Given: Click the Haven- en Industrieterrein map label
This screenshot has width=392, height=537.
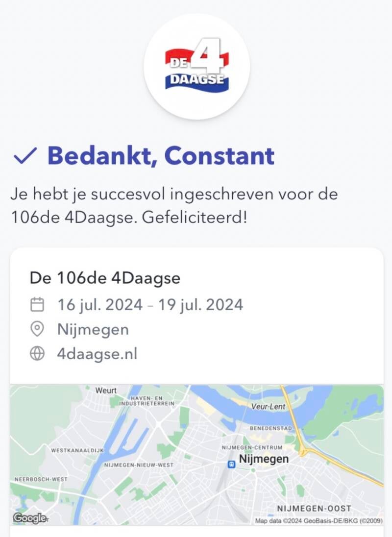Looking at the screenshot, I should [147, 400].
